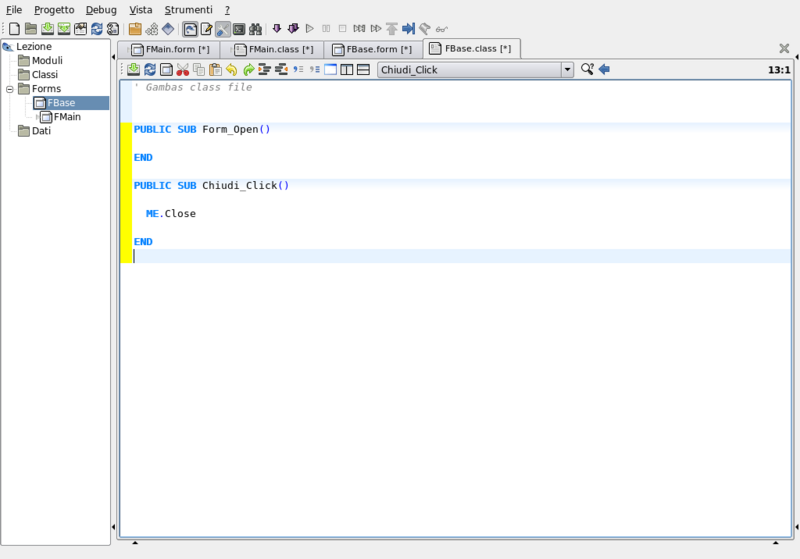Toggle the properties sheet with pencil icon

(x=206, y=29)
